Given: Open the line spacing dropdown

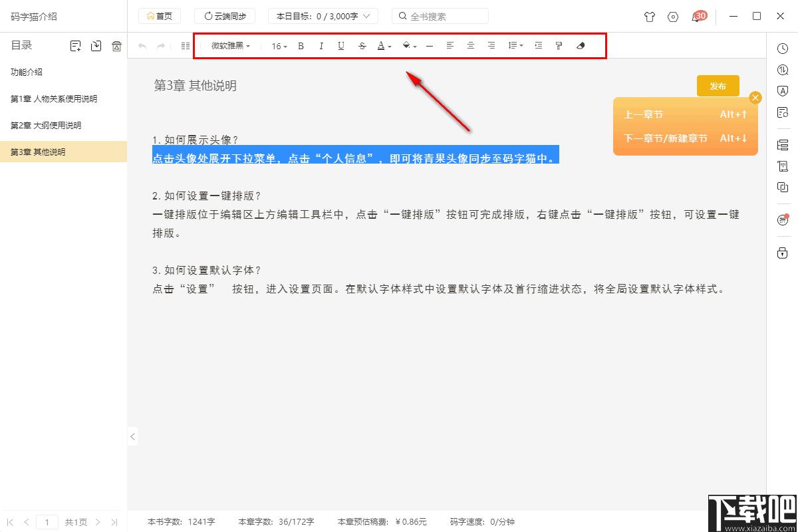Looking at the screenshot, I should pyautogui.click(x=515, y=46).
